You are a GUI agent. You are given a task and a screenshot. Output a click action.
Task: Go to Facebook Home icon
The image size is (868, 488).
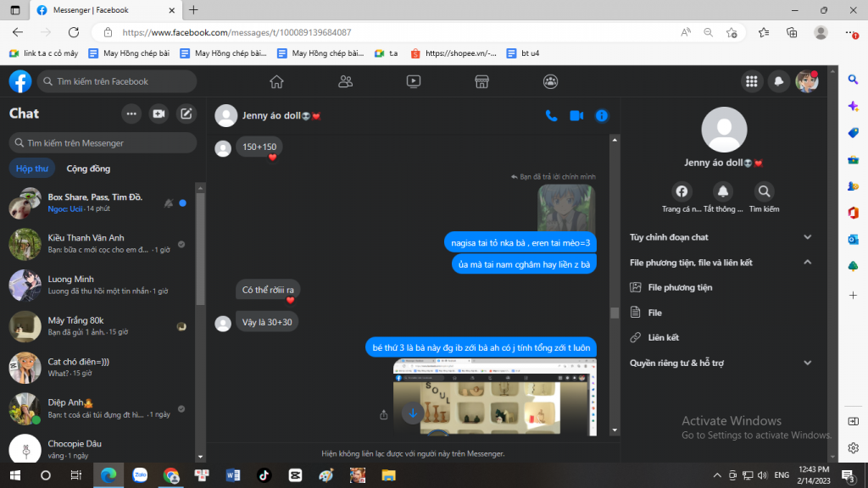(276, 81)
